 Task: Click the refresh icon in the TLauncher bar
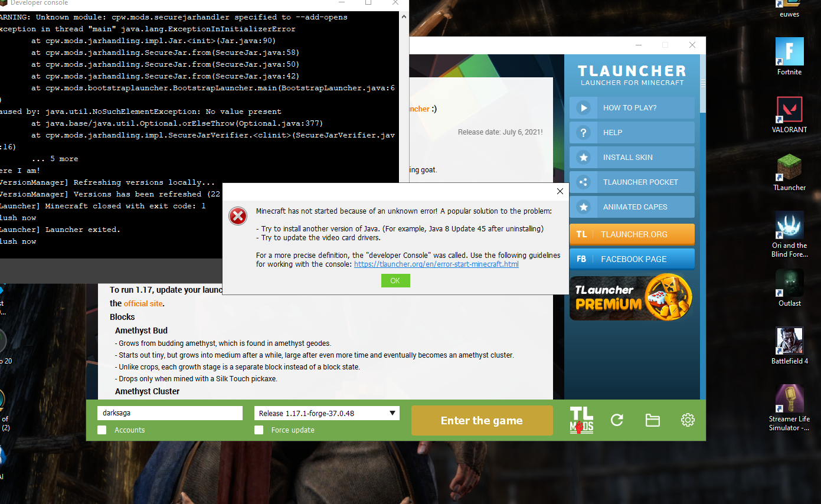click(617, 420)
